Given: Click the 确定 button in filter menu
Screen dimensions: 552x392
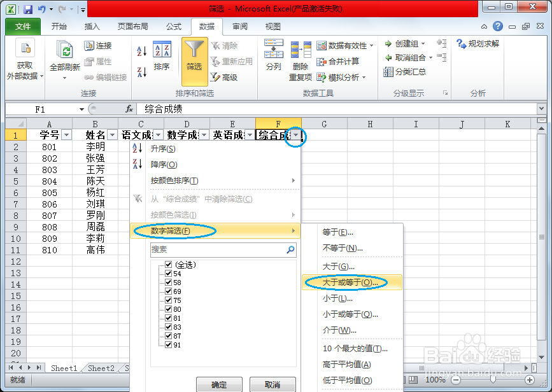Looking at the screenshot, I should tap(219, 384).
